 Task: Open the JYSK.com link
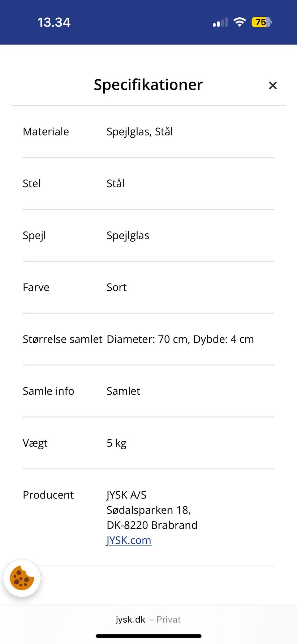coord(129,540)
